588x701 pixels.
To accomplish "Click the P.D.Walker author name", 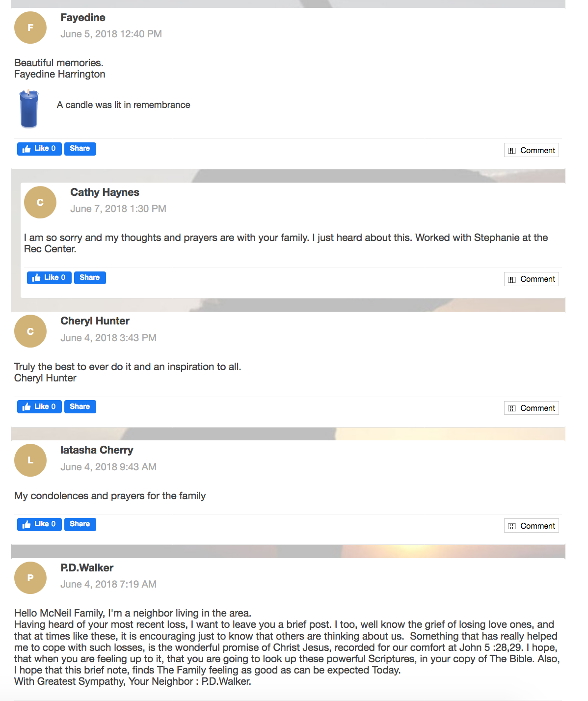I will (87, 568).
